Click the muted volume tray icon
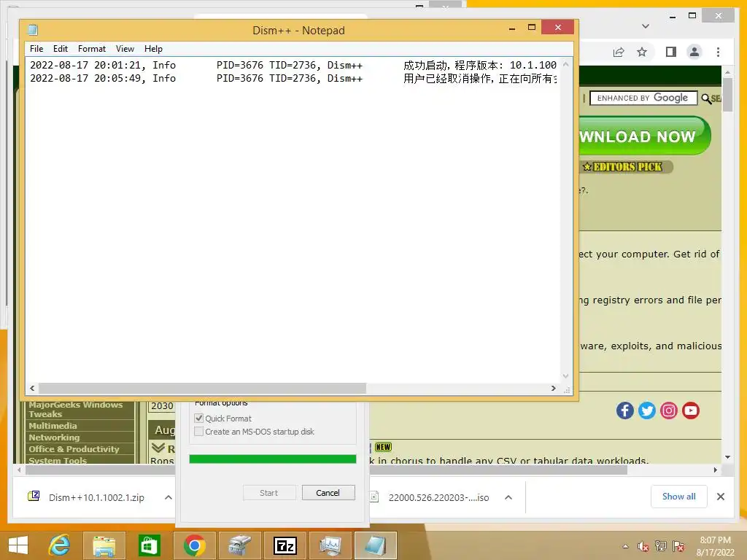Screen dimensions: 747x560 (x=643, y=546)
